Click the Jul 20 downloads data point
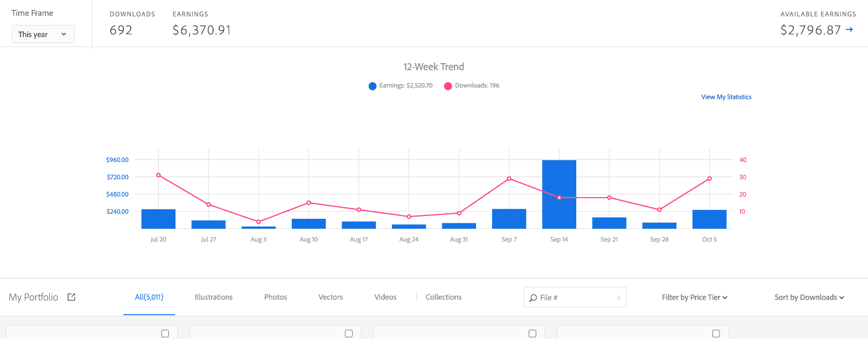 pos(158,175)
